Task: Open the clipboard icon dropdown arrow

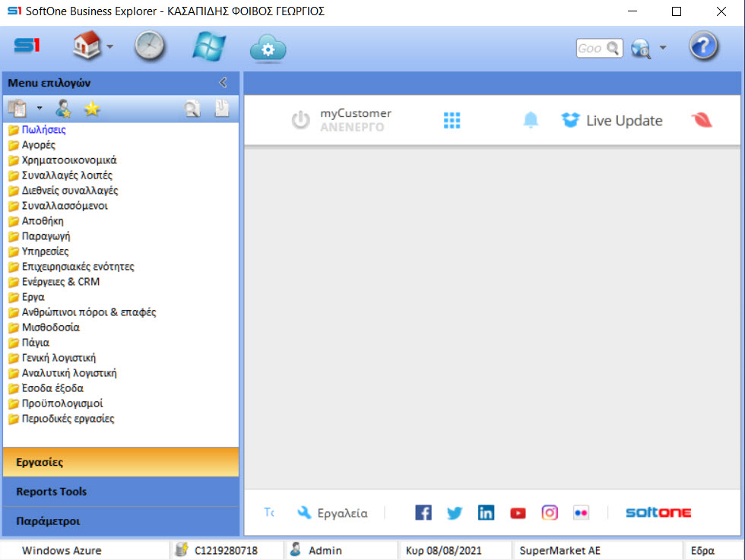Action: (40, 109)
